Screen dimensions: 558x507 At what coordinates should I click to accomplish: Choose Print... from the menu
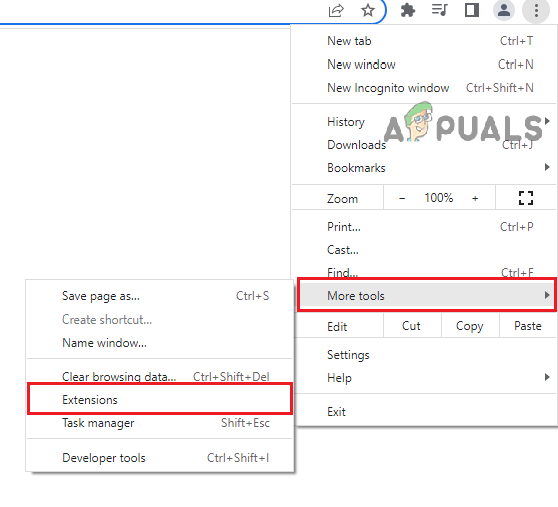(425, 227)
